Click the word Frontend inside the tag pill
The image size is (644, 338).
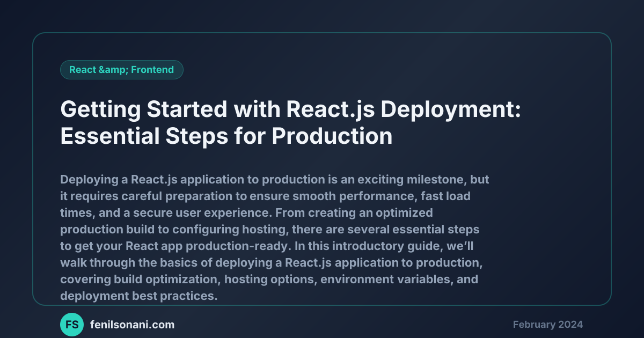152,70
